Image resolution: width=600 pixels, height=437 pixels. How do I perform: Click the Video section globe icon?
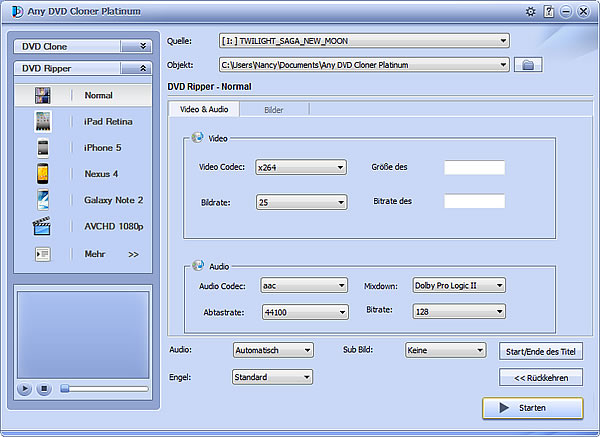point(197,137)
